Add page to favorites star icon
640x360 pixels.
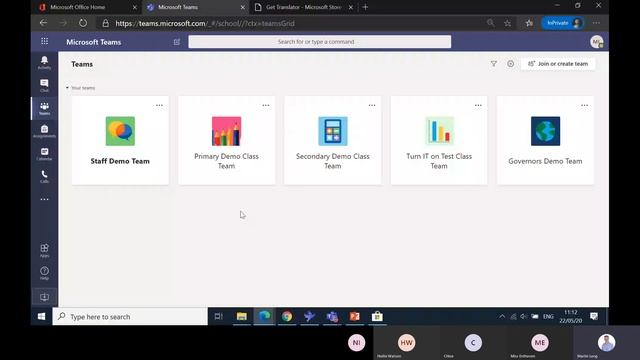(x=507, y=23)
